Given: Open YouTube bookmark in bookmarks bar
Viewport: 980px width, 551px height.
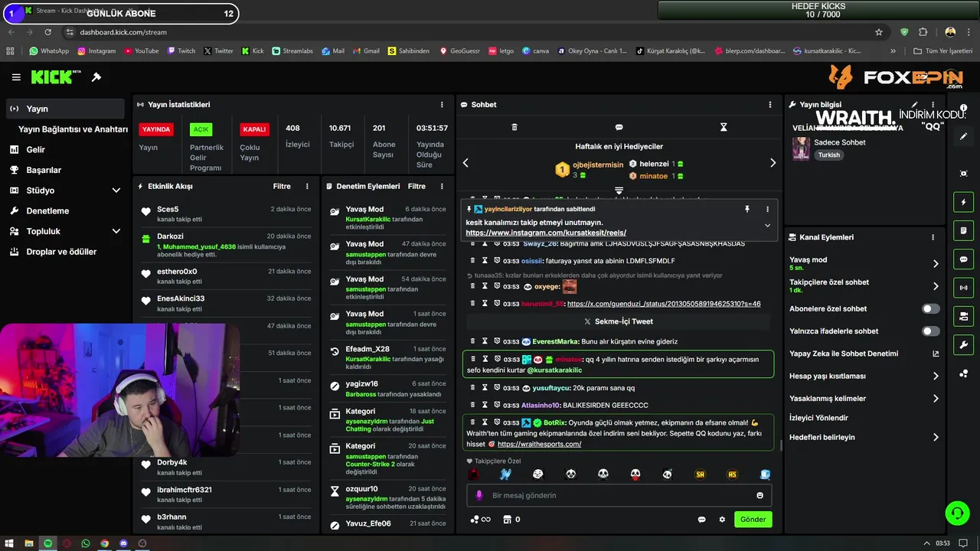Looking at the screenshot, I should pyautogui.click(x=141, y=51).
